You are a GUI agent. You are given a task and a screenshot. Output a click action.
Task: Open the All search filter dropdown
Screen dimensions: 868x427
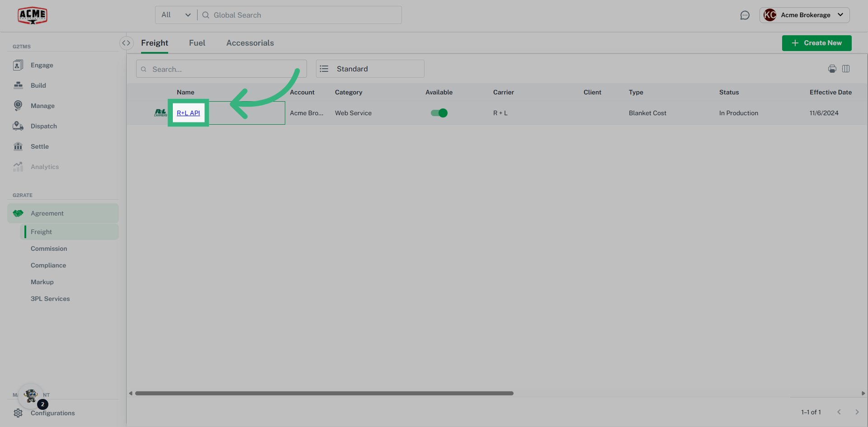[x=175, y=14]
